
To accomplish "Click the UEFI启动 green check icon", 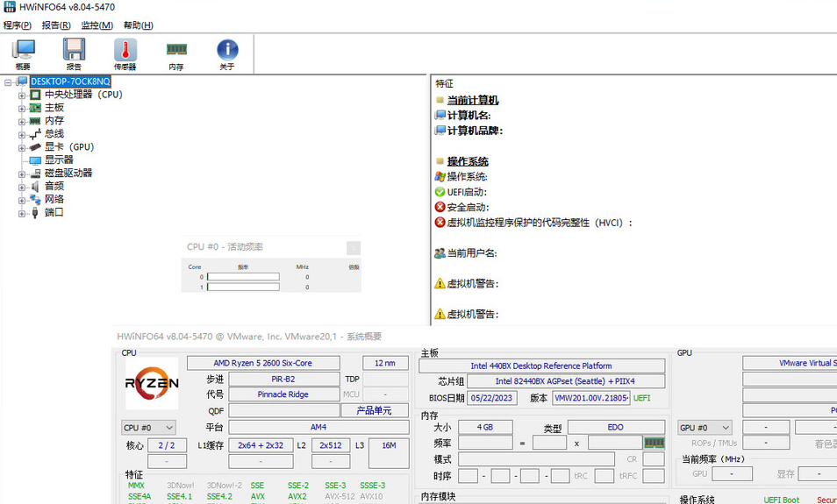I will click(440, 192).
